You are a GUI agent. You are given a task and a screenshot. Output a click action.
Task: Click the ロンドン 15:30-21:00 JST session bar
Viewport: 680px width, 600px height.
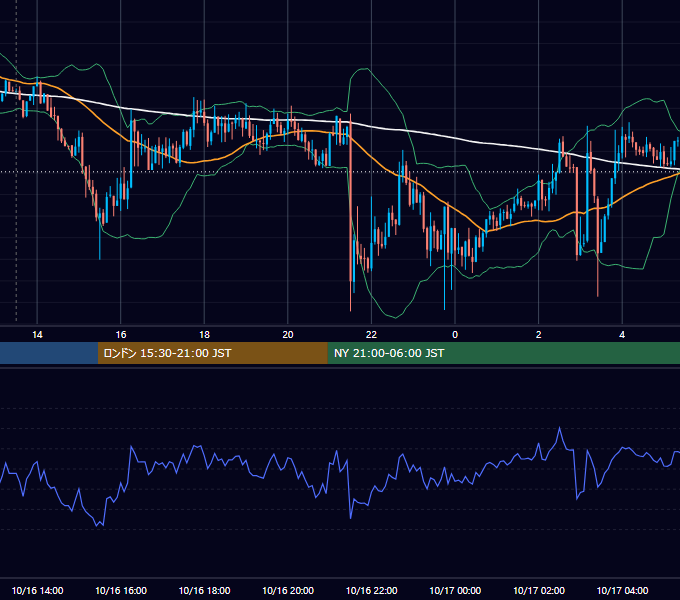[212, 353]
